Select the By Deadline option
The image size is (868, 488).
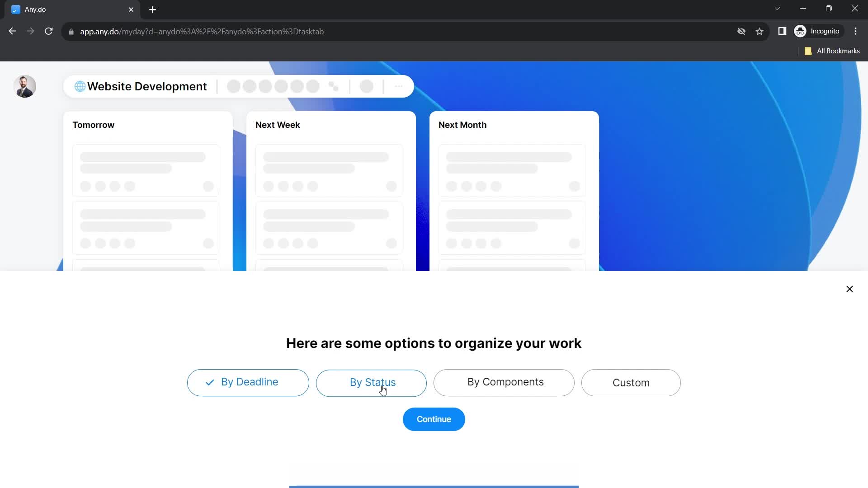point(248,383)
